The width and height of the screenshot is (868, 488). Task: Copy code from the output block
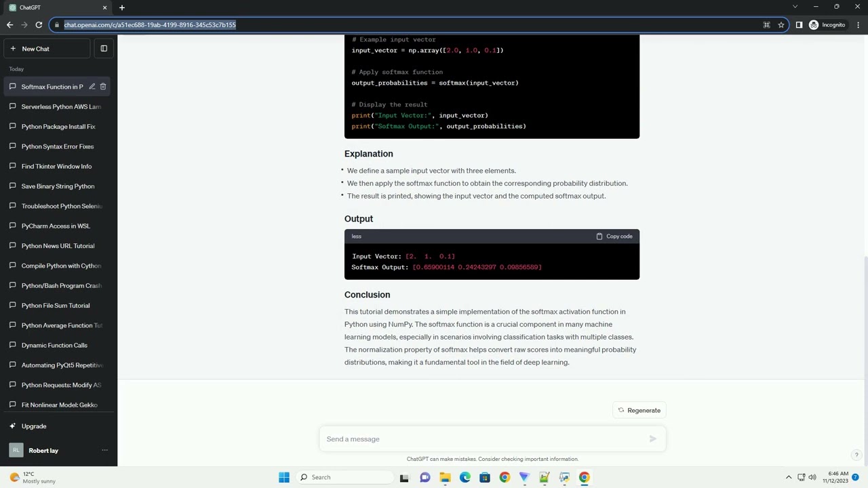click(614, 237)
